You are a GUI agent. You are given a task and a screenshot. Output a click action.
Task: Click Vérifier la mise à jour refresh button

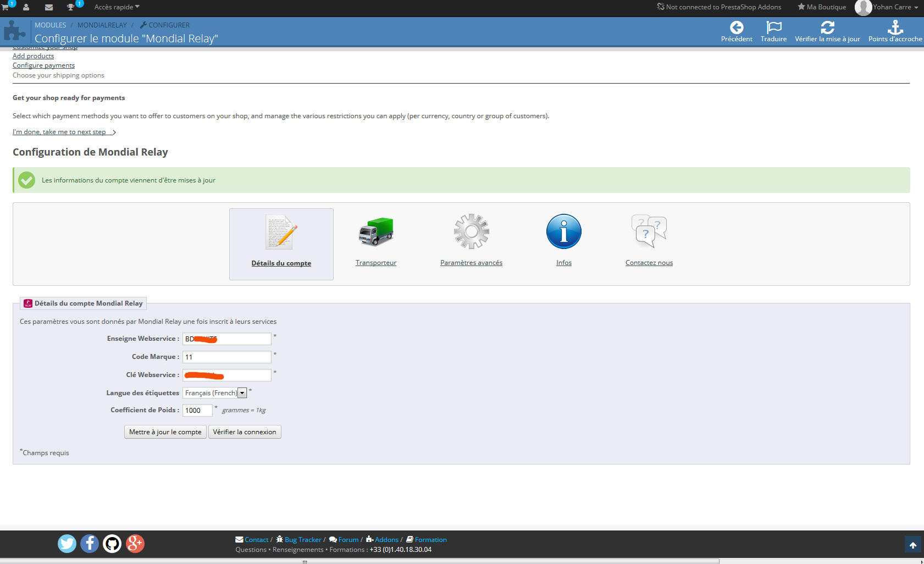tap(827, 31)
